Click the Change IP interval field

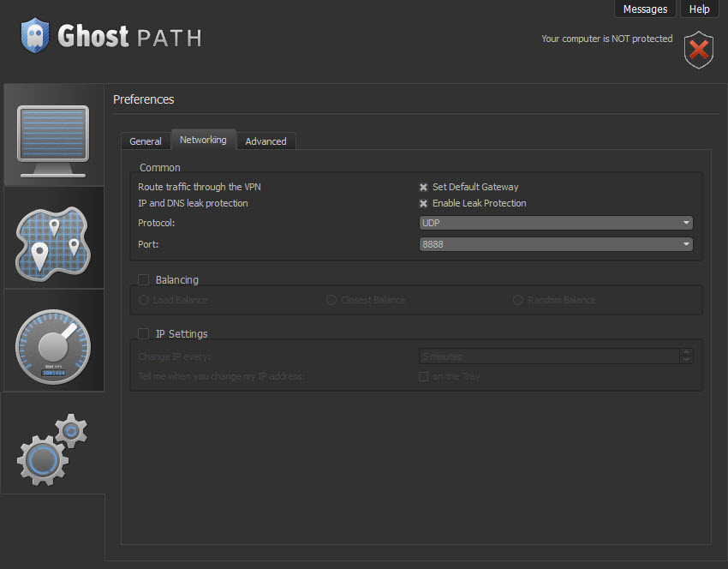[549, 356]
